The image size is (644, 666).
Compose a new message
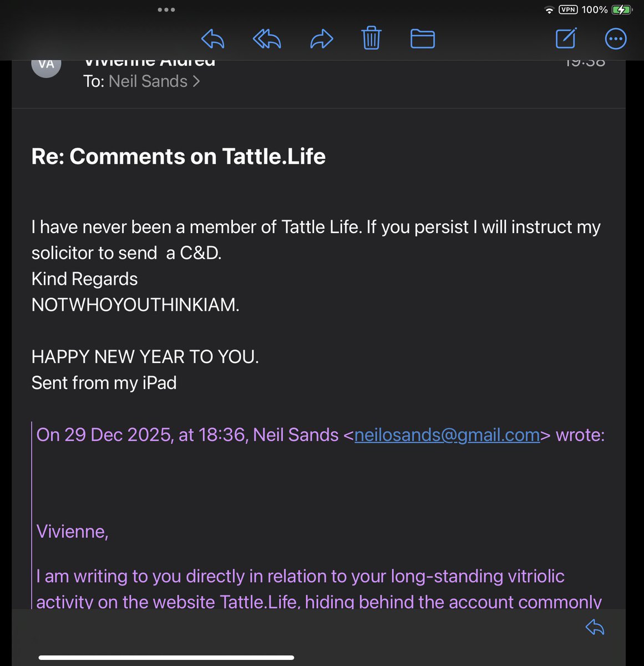(x=566, y=38)
